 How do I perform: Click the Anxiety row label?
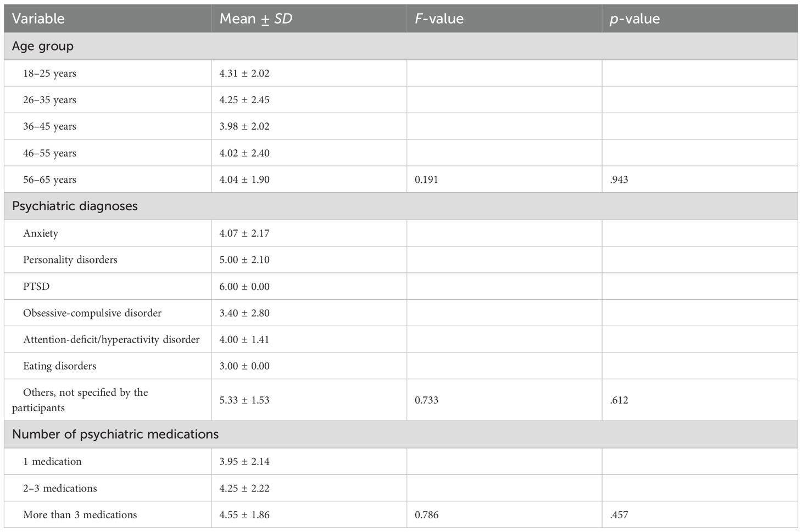(x=41, y=233)
